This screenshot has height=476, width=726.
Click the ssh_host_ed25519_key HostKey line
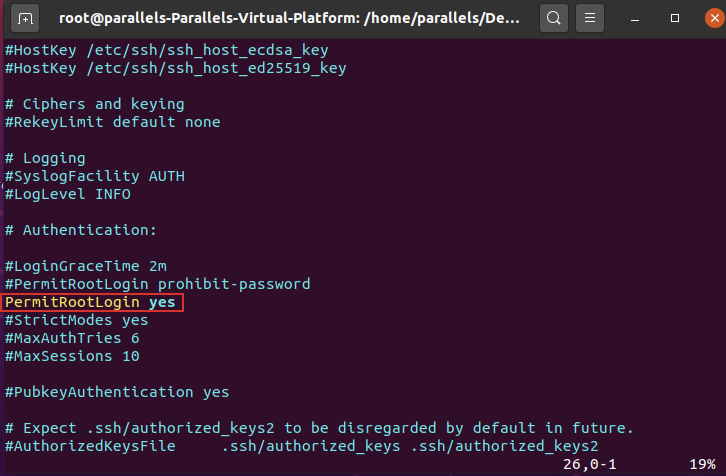click(175, 68)
